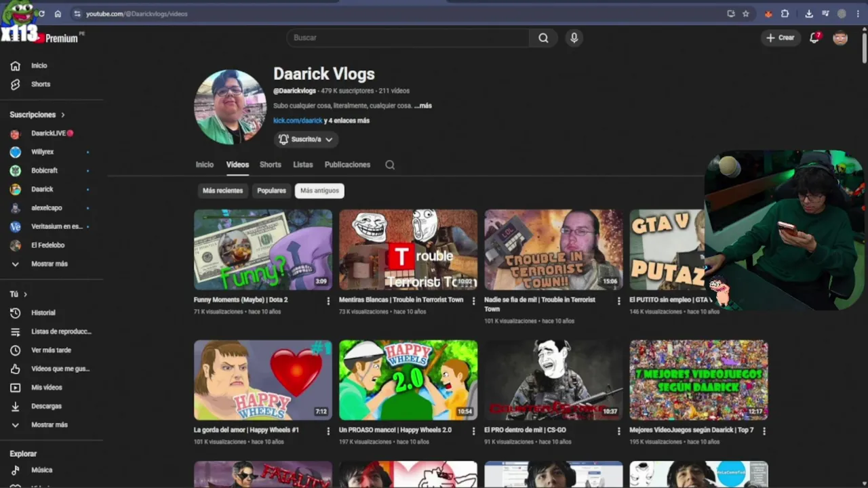The width and height of the screenshot is (868, 488).
Task: Switch to the Videos channel tab
Action: 237,165
